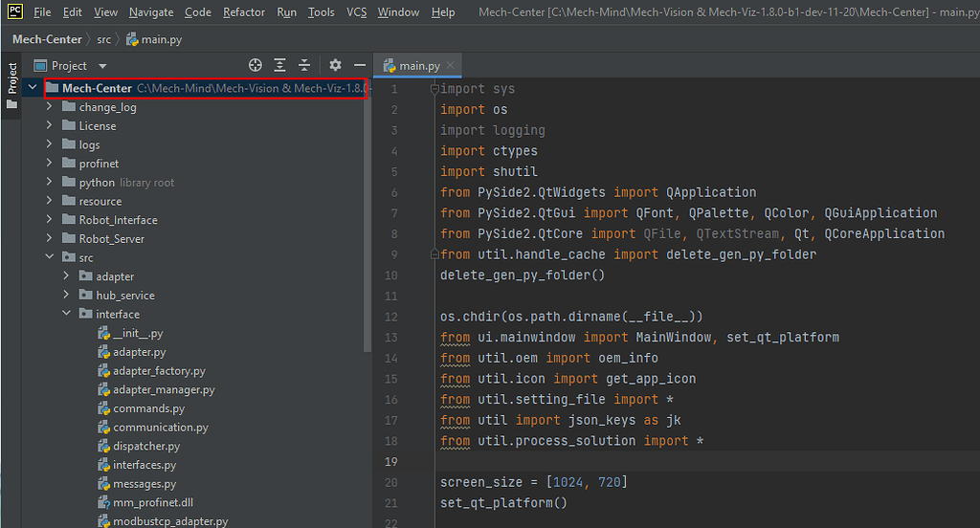Expand the logs folder arrow
This screenshot has width=980, height=528.
[50, 144]
